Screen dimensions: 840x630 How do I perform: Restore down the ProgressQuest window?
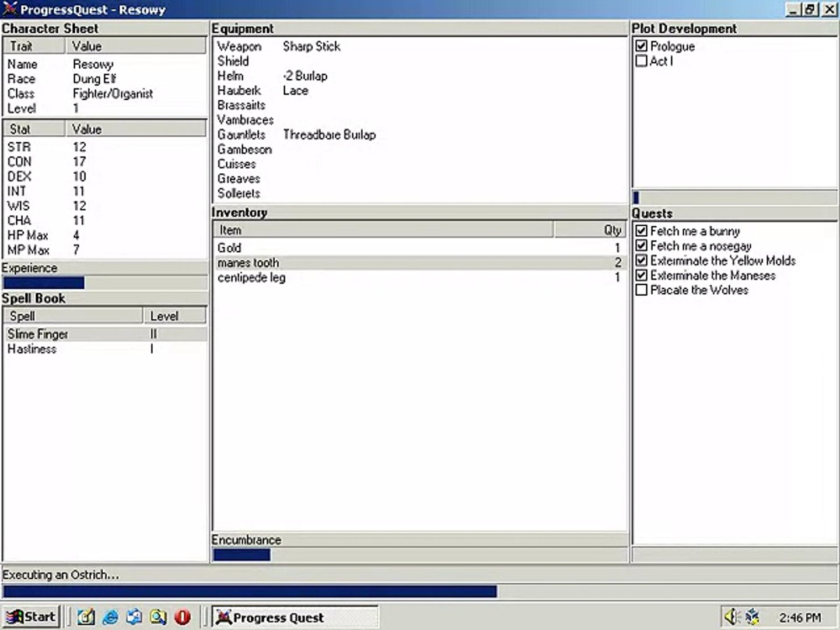(811, 9)
